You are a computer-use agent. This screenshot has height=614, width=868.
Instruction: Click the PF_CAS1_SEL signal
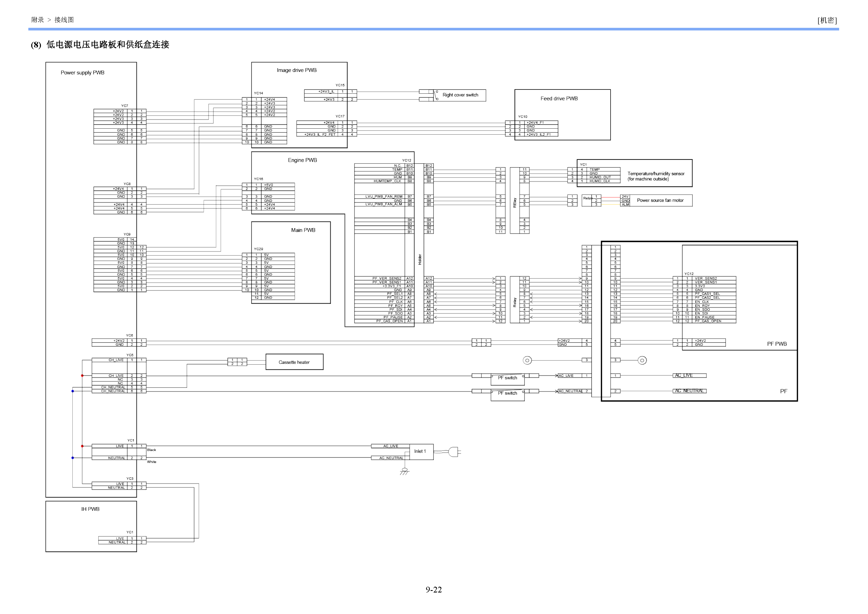(707, 294)
